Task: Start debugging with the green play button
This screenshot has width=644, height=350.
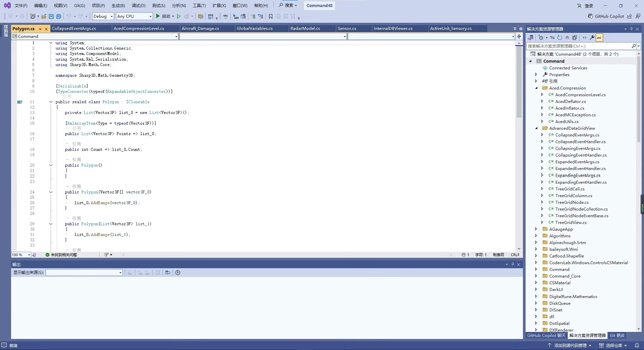Action: [158, 16]
